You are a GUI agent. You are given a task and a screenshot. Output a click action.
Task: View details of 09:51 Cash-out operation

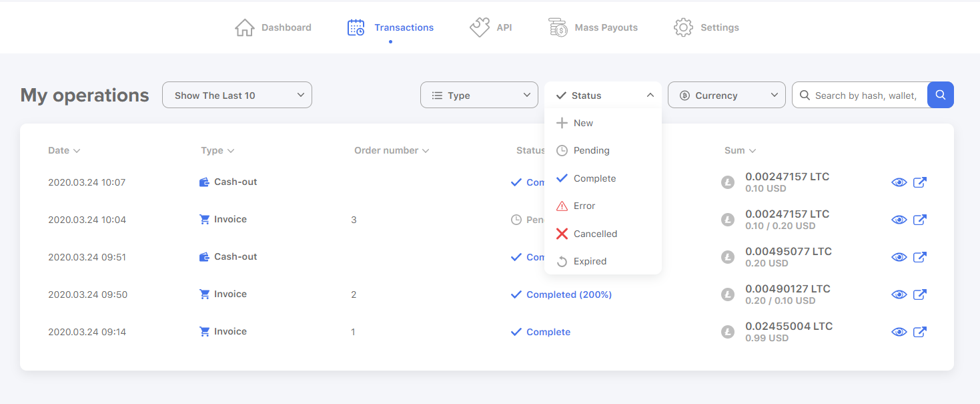[x=899, y=257]
